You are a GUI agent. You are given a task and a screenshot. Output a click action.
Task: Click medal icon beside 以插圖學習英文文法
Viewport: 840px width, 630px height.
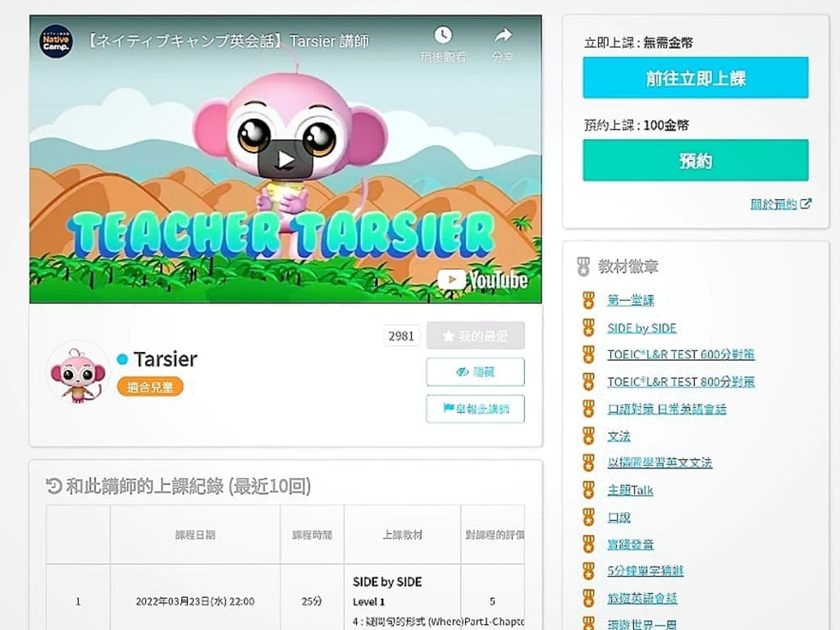click(x=588, y=463)
